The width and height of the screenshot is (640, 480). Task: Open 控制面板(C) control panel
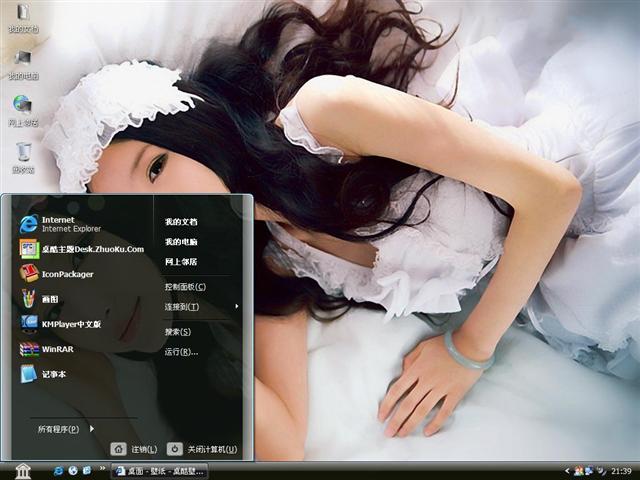tap(185, 287)
